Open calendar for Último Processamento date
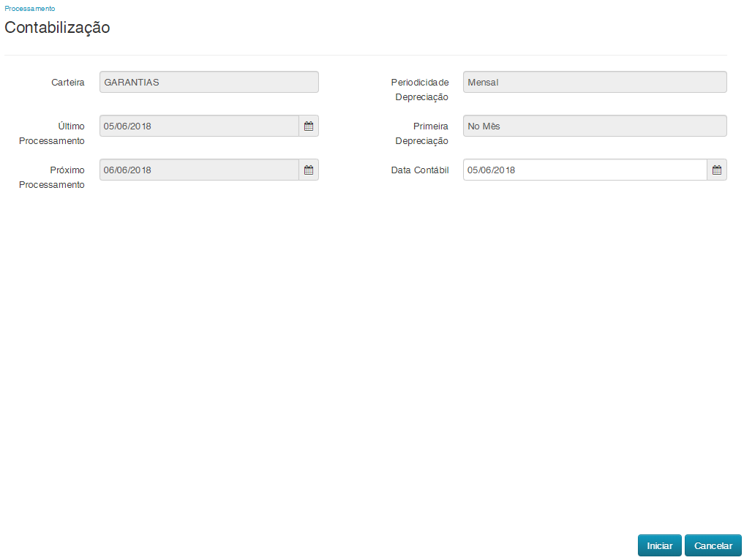The width and height of the screenshot is (744, 560). (x=309, y=126)
